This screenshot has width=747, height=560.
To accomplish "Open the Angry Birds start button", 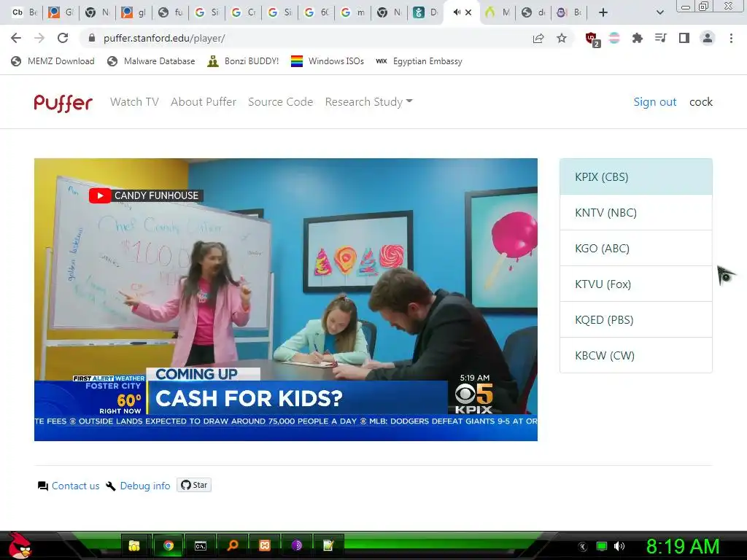I will pos(18,545).
